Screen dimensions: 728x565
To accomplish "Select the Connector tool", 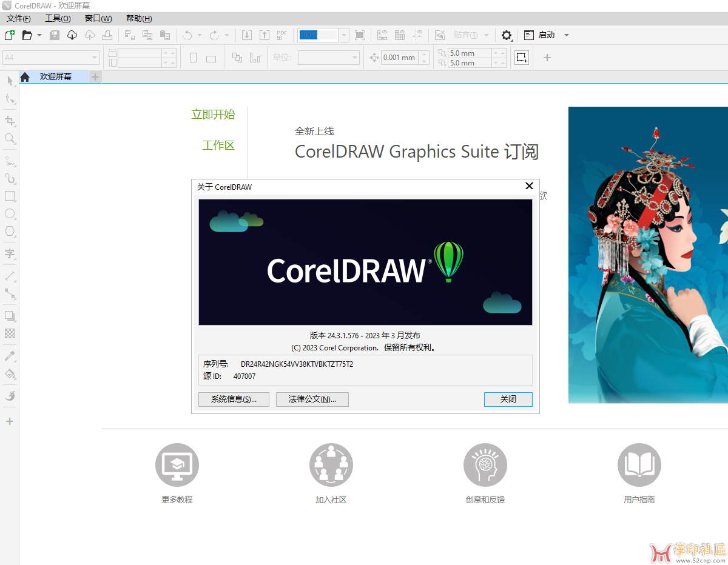I will (10, 293).
